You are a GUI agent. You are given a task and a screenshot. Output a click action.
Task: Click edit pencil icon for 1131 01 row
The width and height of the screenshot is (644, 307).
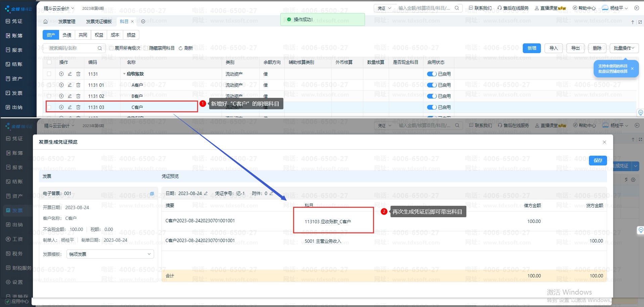(x=70, y=85)
